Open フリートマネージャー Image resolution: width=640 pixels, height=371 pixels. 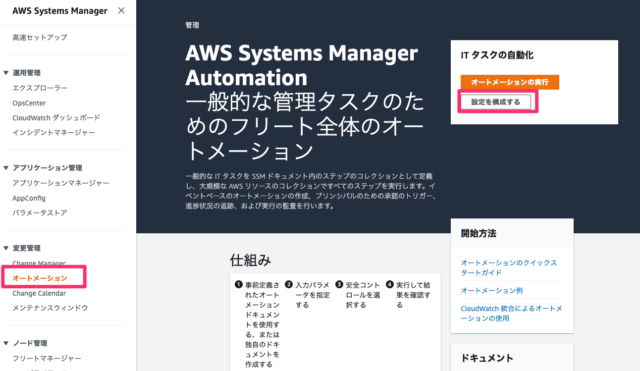[47, 358]
